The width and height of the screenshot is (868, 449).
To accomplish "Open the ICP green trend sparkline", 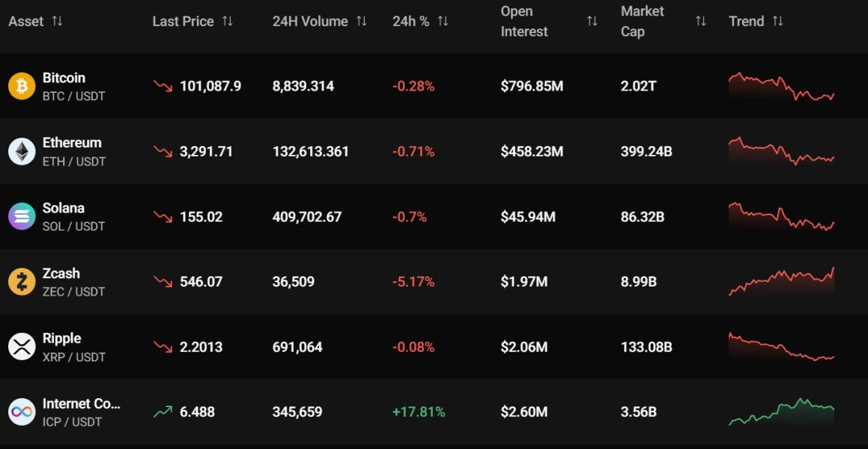I will (x=781, y=412).
